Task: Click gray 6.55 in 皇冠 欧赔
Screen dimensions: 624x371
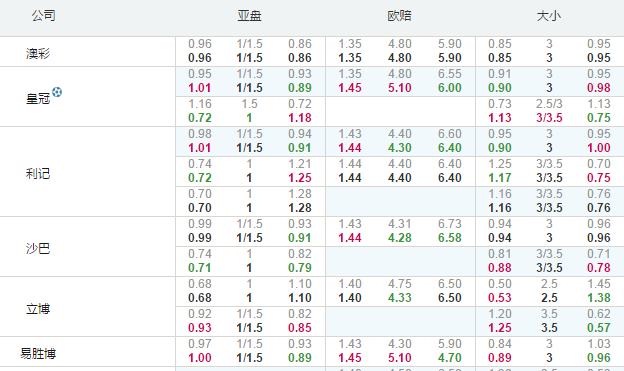Action: pyautogui.click(x=450, y=74)
